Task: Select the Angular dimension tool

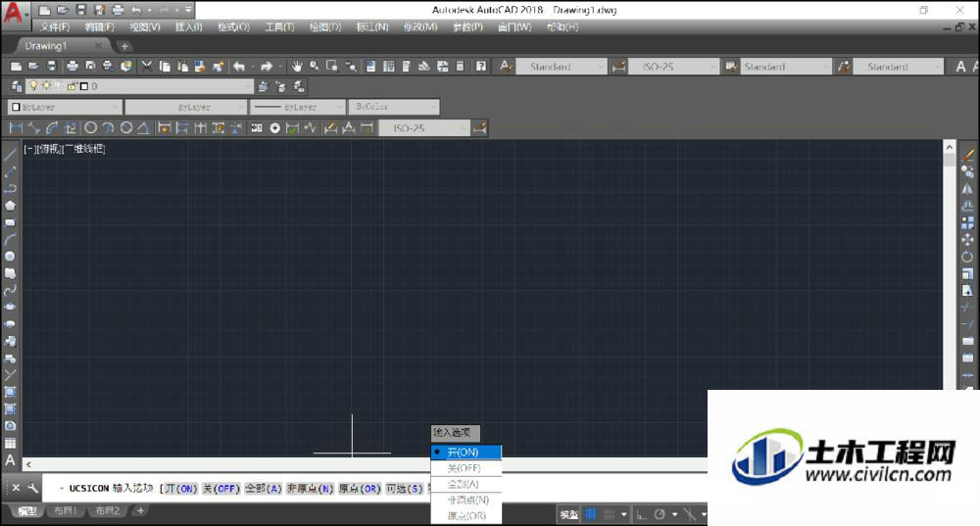Action: (143, 128)
